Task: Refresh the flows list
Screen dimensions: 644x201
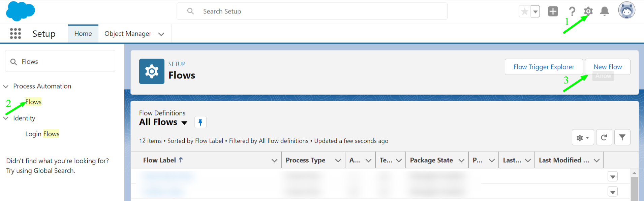Action: point(604,137)
